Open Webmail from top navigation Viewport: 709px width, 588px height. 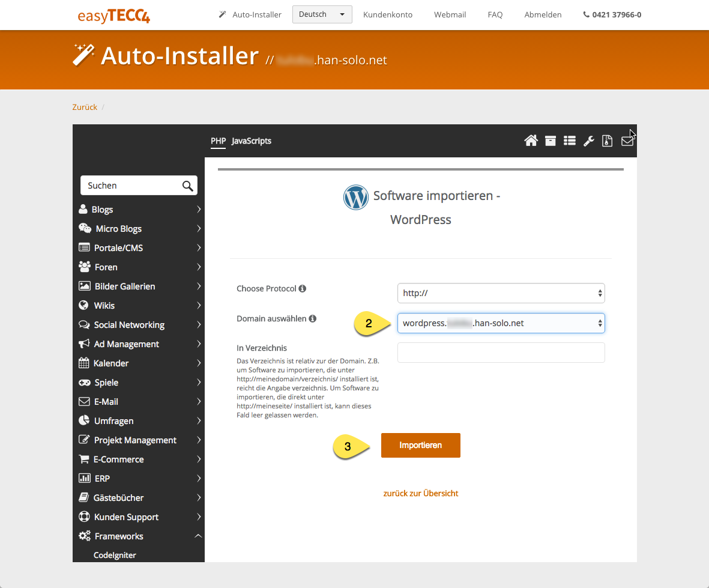(450, 14)
